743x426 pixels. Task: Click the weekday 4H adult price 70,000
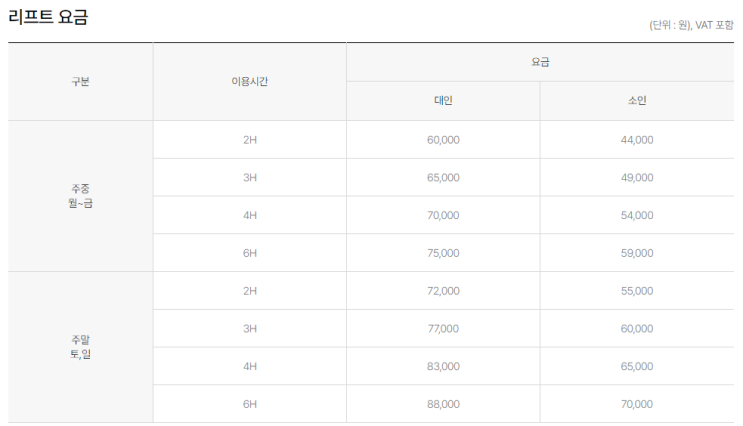(x=443, y=215)
